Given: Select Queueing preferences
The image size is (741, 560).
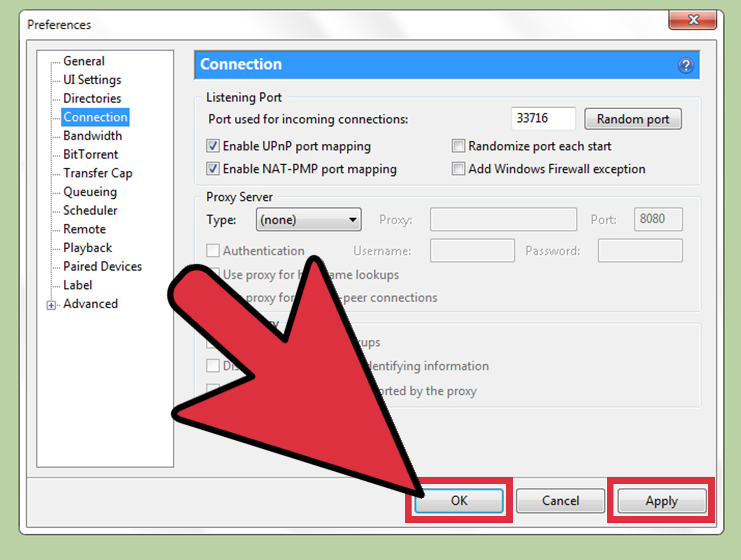Looking at the screenshot, I should [90, 192].
